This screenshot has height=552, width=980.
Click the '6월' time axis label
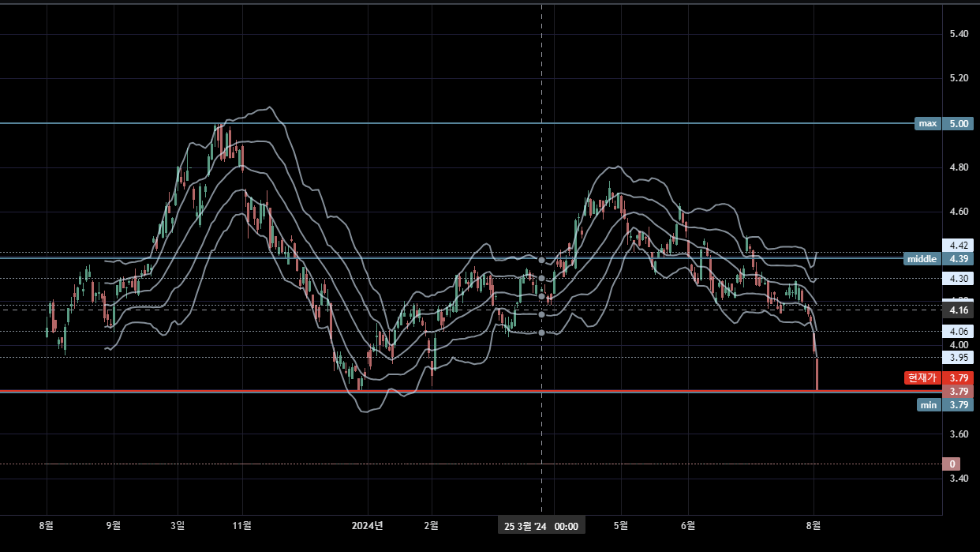(689, 525)
